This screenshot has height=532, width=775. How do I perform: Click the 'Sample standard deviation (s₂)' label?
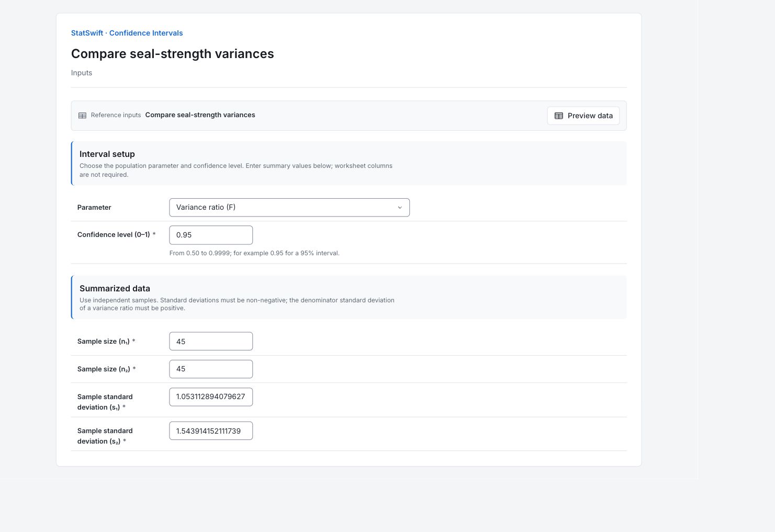click(105, 436)
